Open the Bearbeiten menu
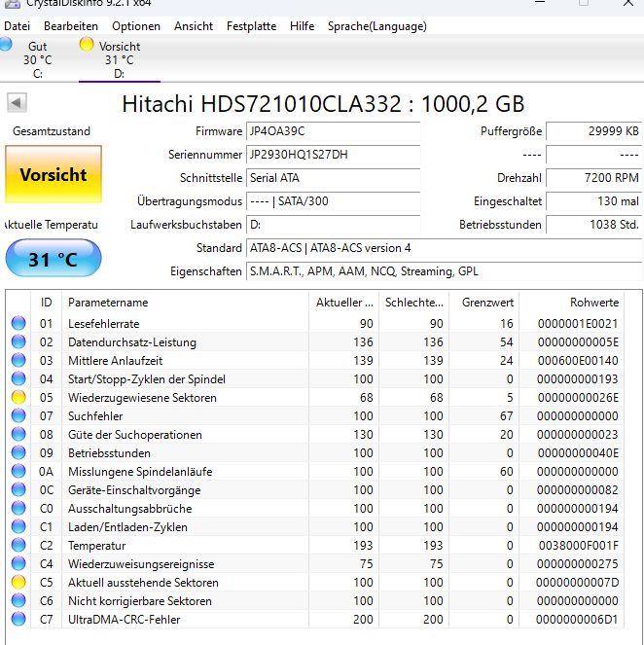The image size is (644, 645). click(71, 26)
